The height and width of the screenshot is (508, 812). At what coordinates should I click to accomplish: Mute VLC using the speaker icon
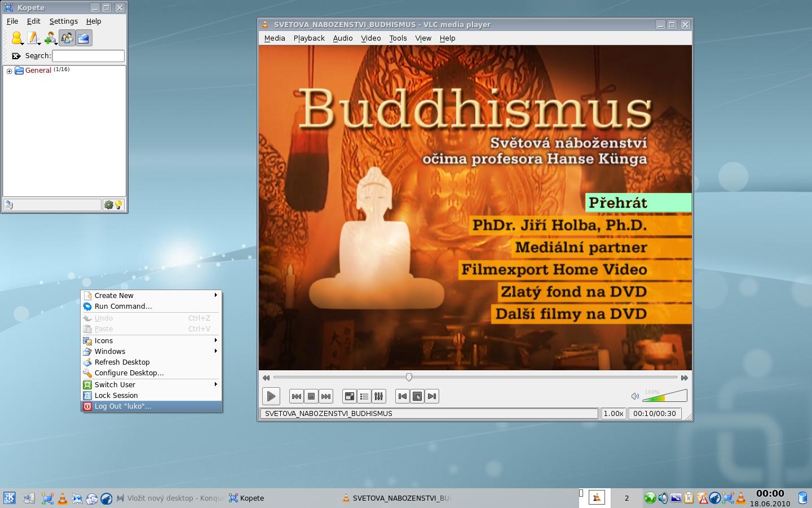click(635, 396)
